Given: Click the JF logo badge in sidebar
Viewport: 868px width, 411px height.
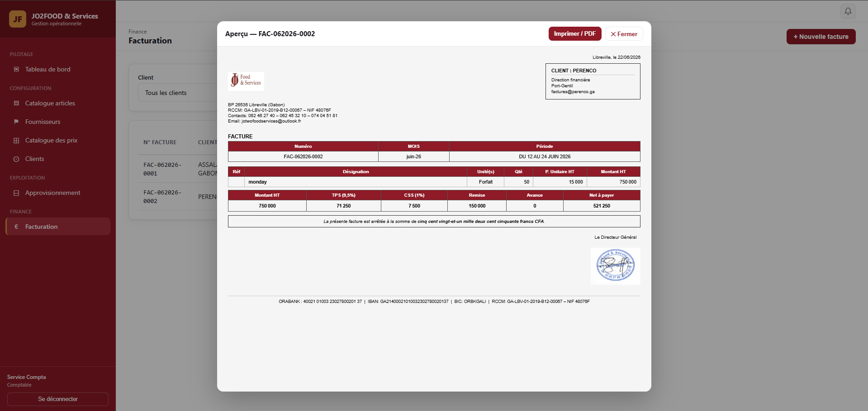Looking at the screenshot, I should tap(18, 19).
